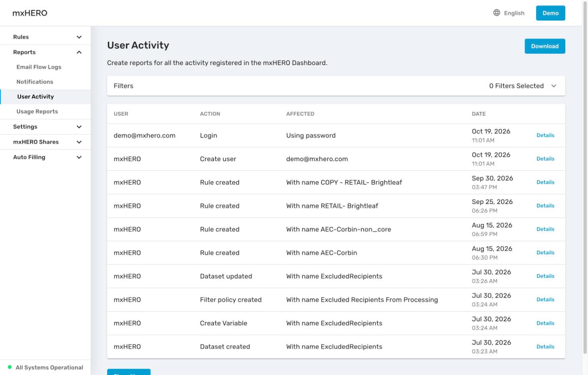Collapse the Reports sidebar section

[45, 52]
